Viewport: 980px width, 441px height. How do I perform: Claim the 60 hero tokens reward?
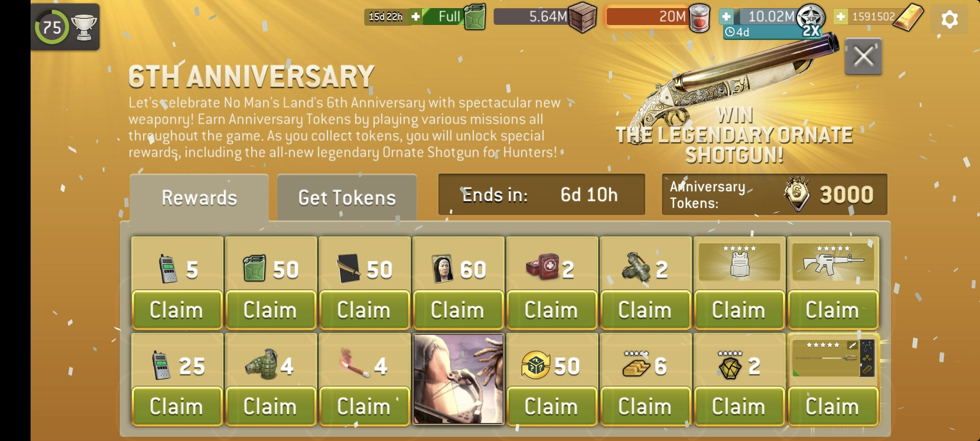458,310
